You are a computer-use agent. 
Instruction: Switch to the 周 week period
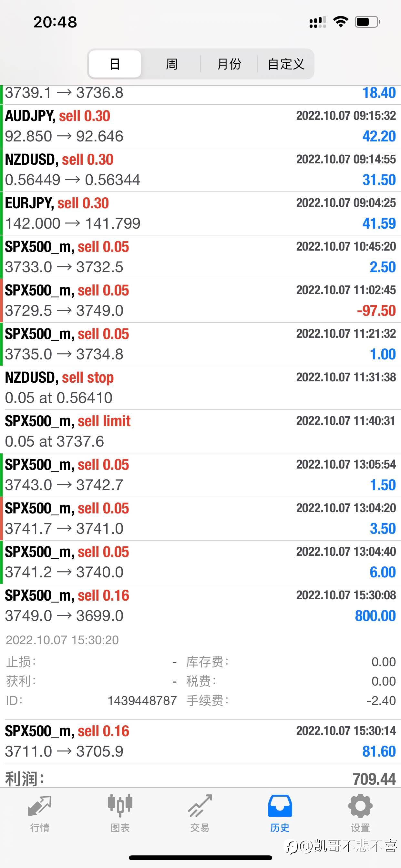[x=171, y=64]
